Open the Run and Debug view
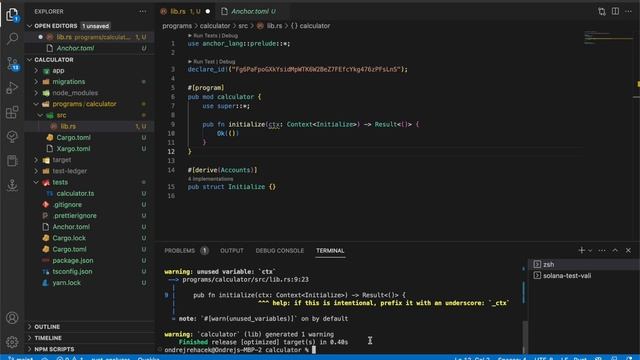The image size is (640, 360). 12,88
